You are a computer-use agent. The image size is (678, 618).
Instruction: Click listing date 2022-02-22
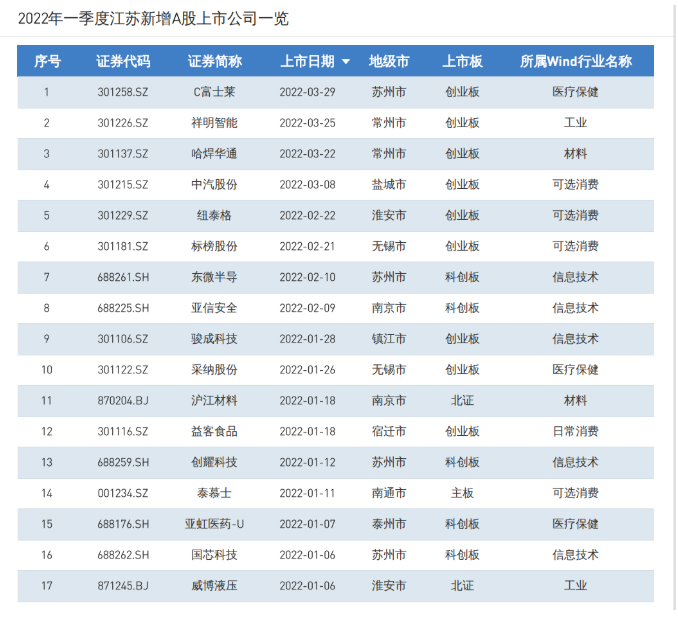(307, 215)
